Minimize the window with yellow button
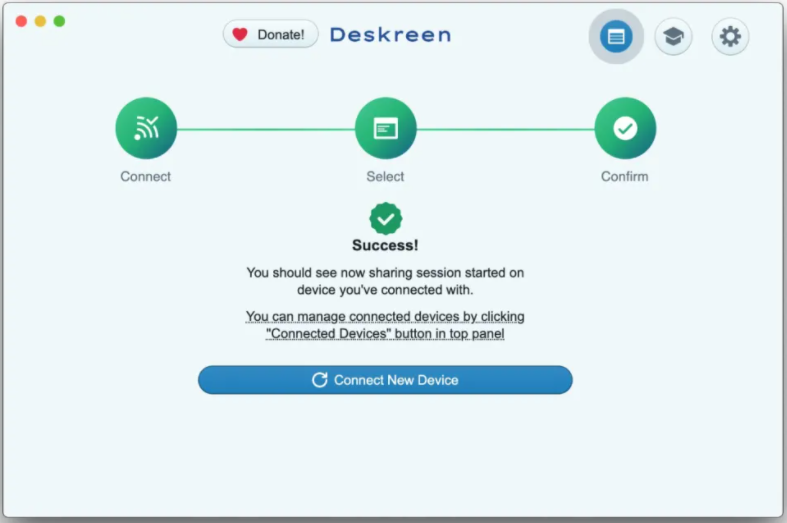Image resolution: width=787 pixels, height=523 pixels. [40, 21]
